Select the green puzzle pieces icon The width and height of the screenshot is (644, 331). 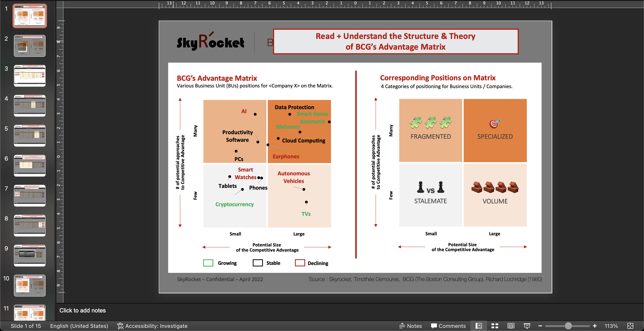point(431,123)
